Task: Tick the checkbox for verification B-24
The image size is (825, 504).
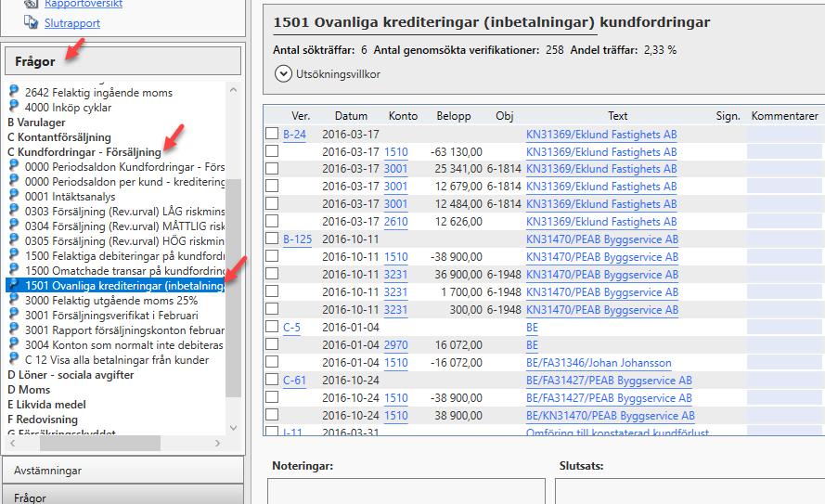Action: click(272, 133)
